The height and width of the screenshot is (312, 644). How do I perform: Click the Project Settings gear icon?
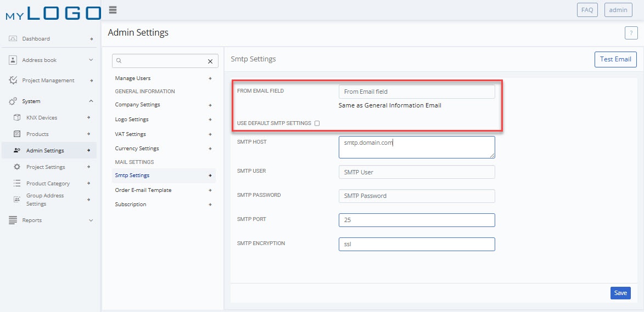click(x=17, y=167)
